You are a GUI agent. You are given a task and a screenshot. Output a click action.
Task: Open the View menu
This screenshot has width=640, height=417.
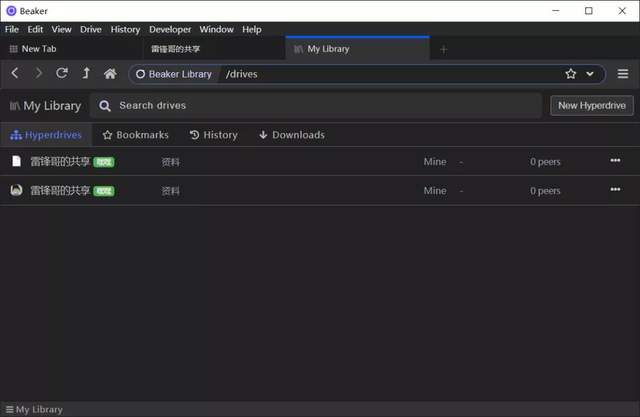pos(61,29)
